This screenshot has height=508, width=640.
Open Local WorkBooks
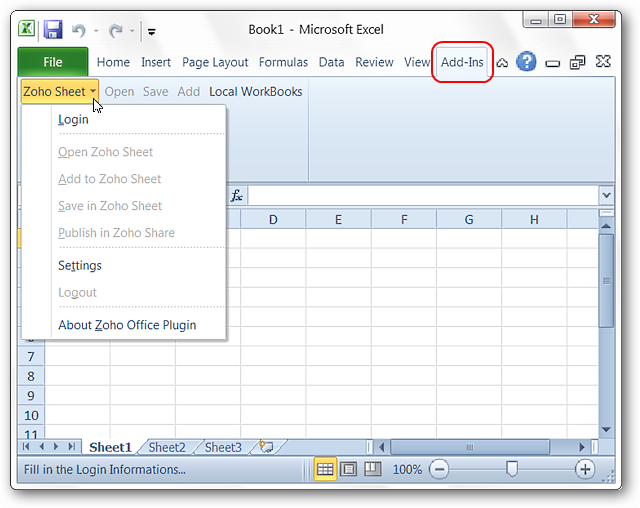pos(256,92)
